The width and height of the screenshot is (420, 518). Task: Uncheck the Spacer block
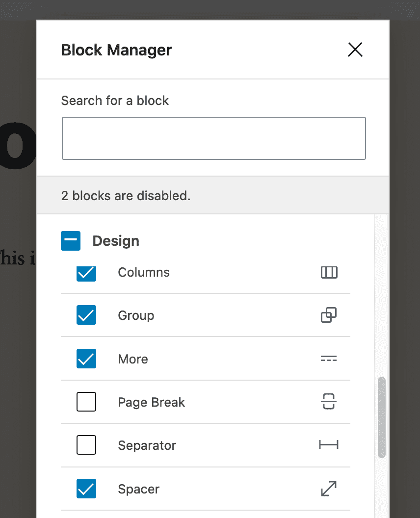coord(86,489)
